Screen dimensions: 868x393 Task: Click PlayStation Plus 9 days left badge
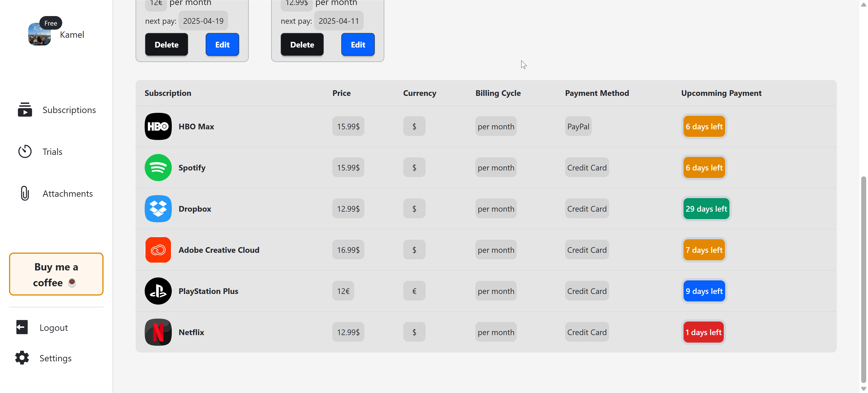click(704, 291)
